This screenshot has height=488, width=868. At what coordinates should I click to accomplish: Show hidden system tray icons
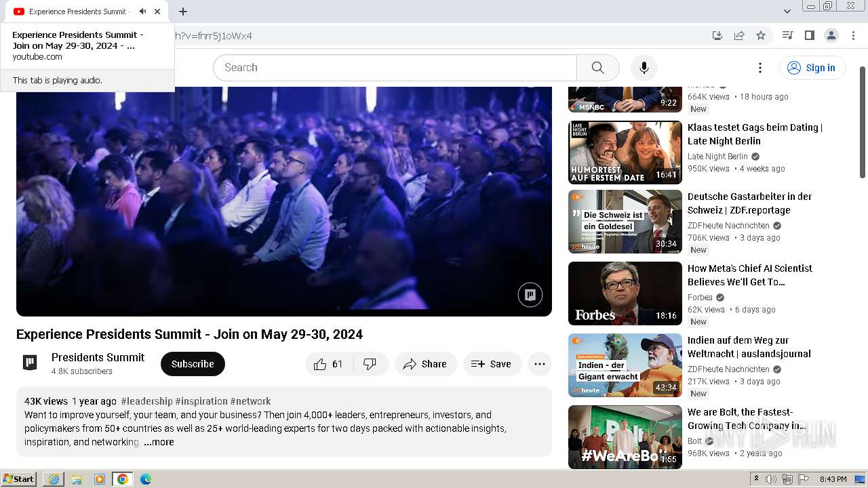tap(756, 479)
